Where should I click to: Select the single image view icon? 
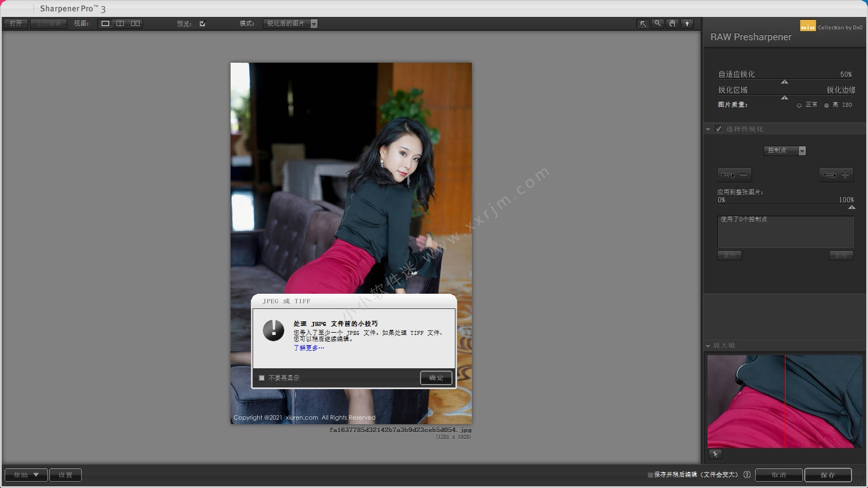coord(105,24)
